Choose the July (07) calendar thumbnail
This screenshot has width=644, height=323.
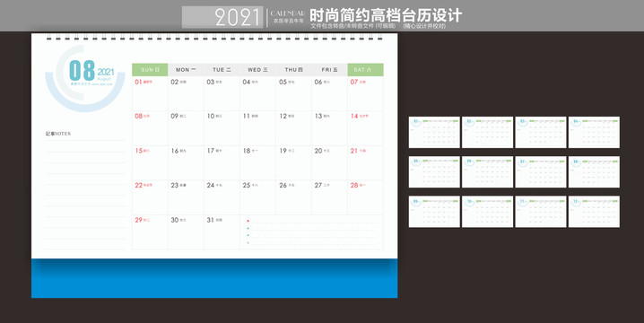[541, 171]
